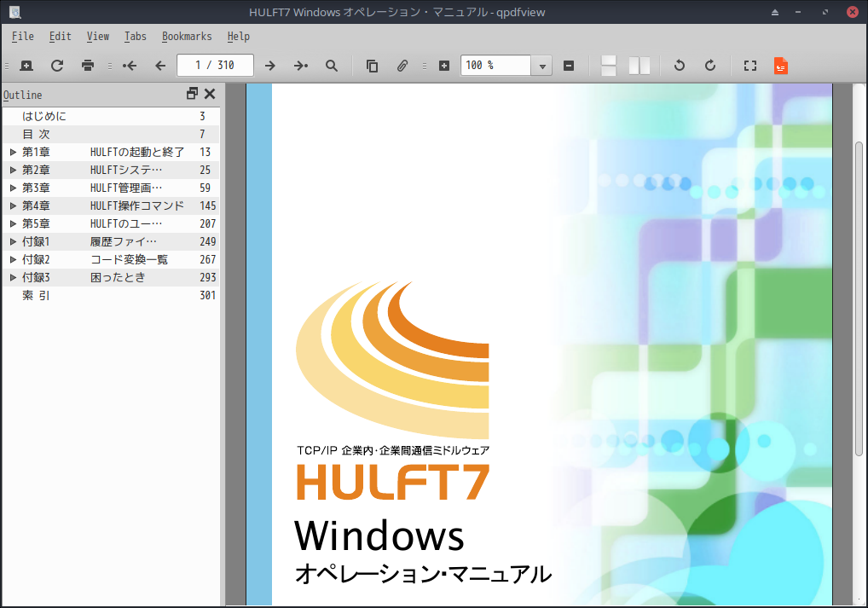Zoom in with the plus icon
This screenshot has height=608, width=868.
(444, 66)
